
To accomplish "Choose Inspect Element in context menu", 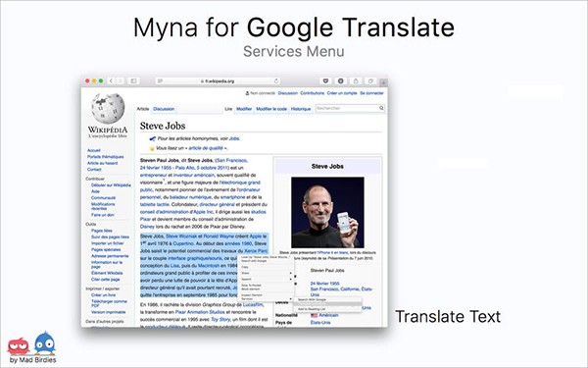I will [x=252, y=295].
